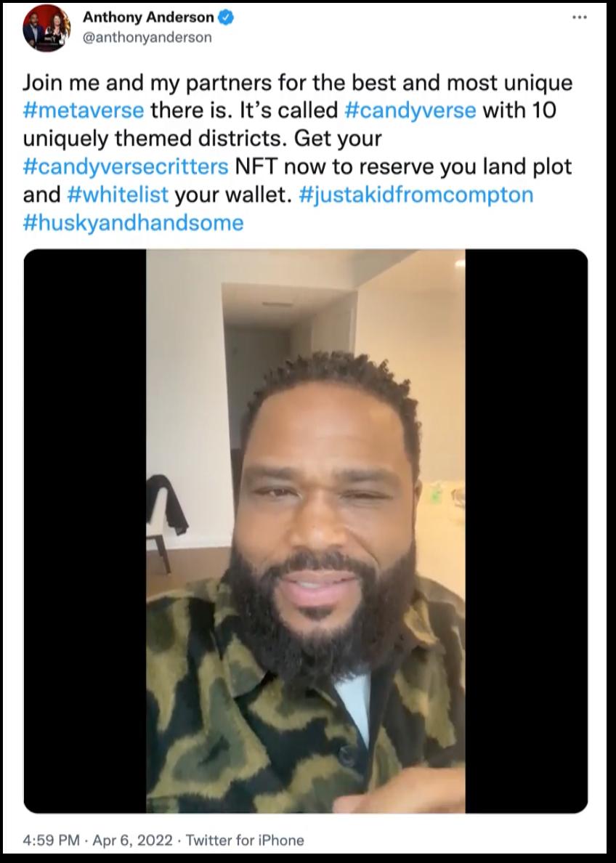Click the black right letterbox of video
Viewport: 616px width, 863px height.
[526, 530]
